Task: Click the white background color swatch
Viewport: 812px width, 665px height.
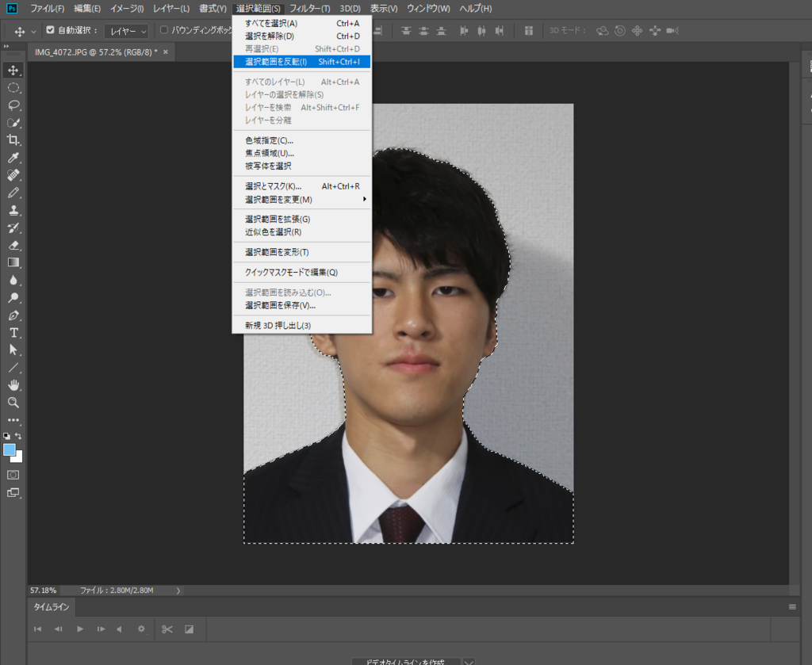Action: tap(19, 458)
